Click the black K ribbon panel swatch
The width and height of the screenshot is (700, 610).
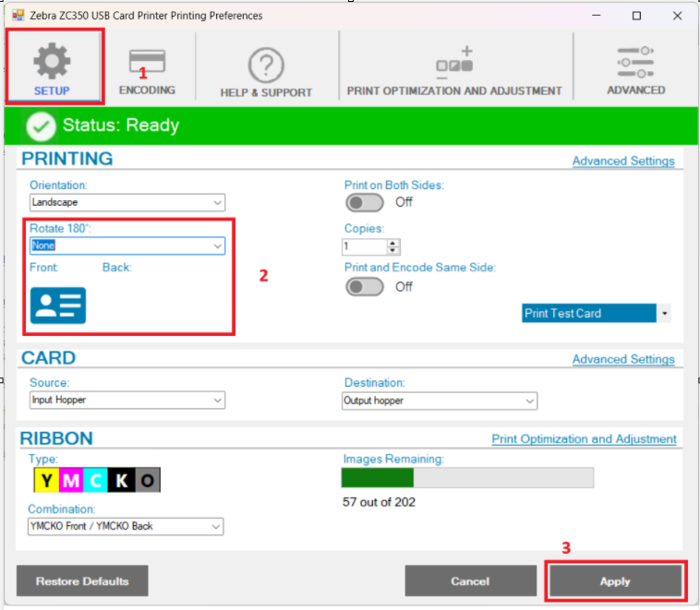tap(121, 480)
